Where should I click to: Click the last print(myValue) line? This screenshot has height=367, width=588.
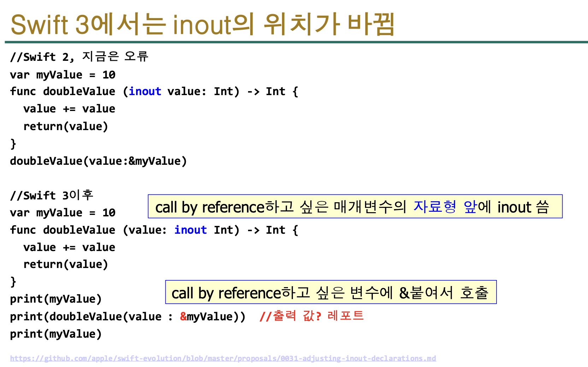[56, 334]
